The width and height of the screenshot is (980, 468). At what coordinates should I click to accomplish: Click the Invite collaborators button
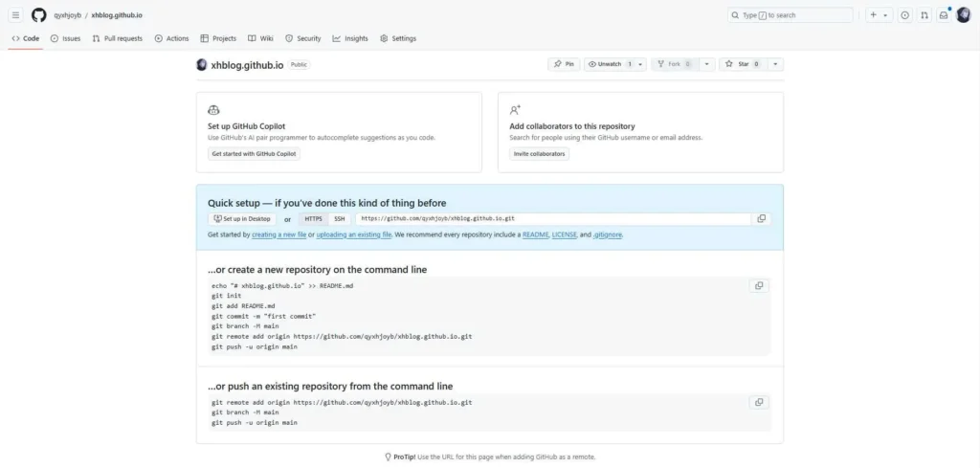point(539,153)
